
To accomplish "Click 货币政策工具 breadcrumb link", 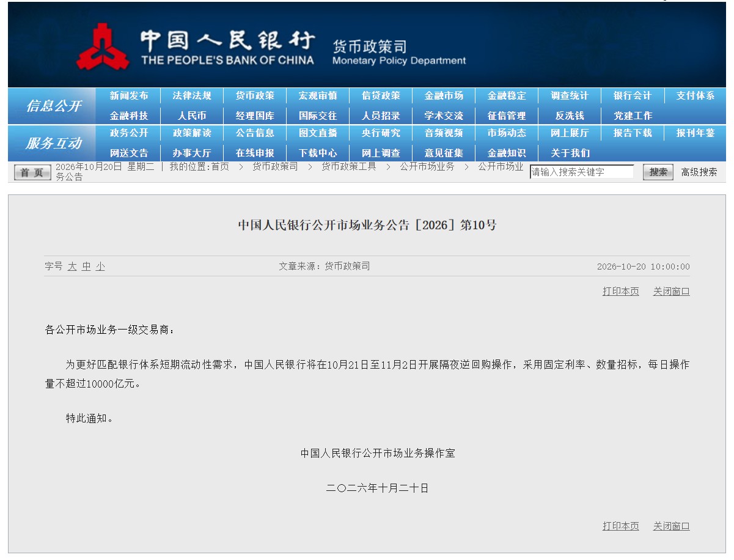I will (x=349, y=166).
